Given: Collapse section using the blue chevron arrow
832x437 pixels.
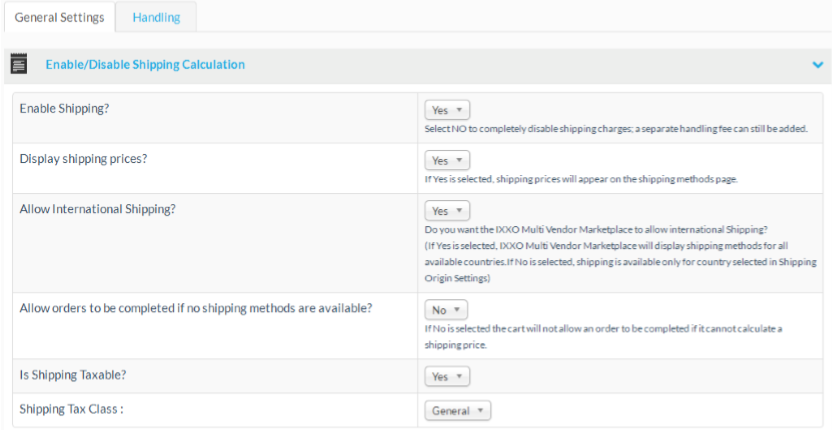Looking at the screenshot, I should [x=817, y=65].
